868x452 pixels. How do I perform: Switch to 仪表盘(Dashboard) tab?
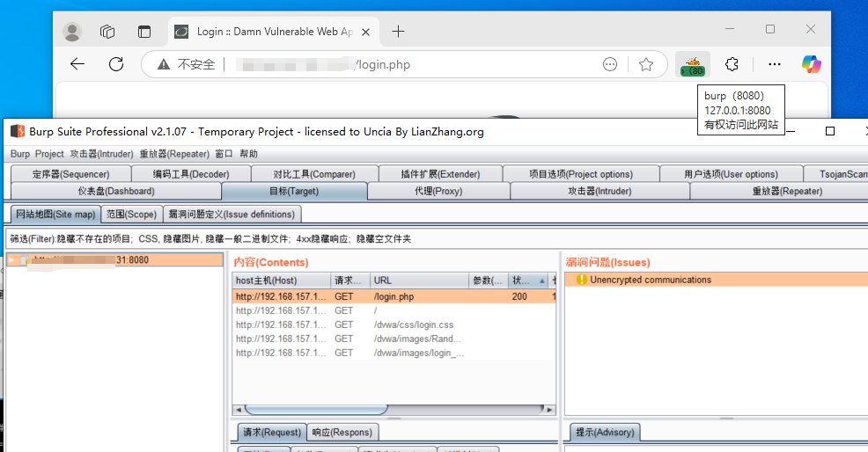click(116, 191)
